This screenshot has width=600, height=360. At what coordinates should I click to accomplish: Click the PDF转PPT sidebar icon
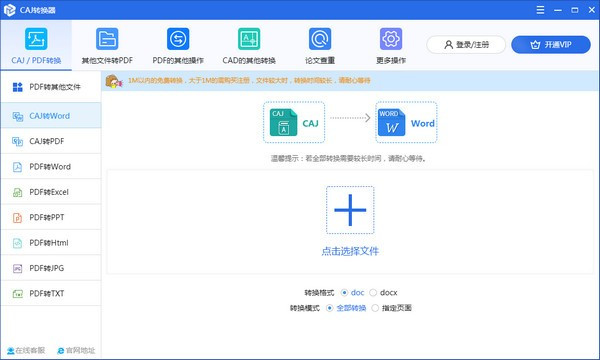(18, 218)
